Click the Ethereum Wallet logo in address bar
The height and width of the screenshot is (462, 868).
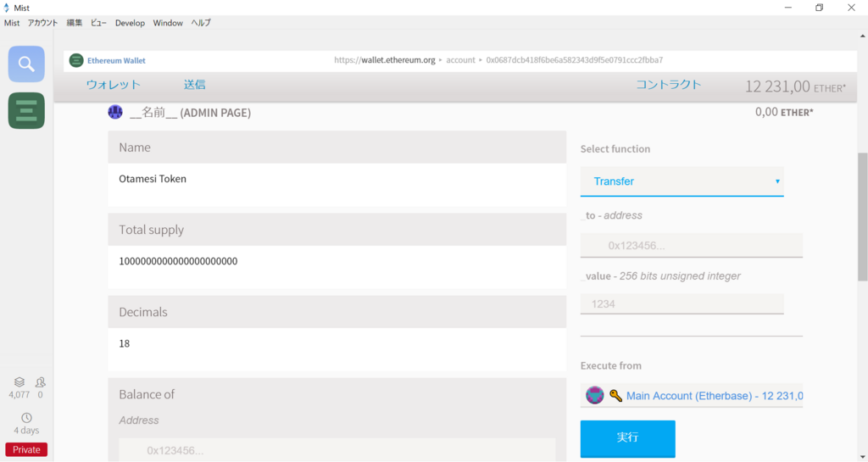[x=76, y=60]
